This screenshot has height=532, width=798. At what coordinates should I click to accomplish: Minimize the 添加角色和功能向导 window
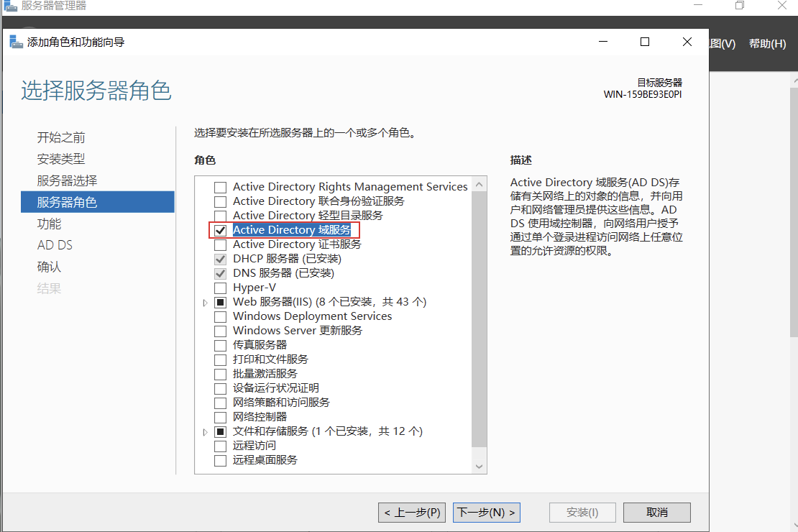[x=603, y=42]
